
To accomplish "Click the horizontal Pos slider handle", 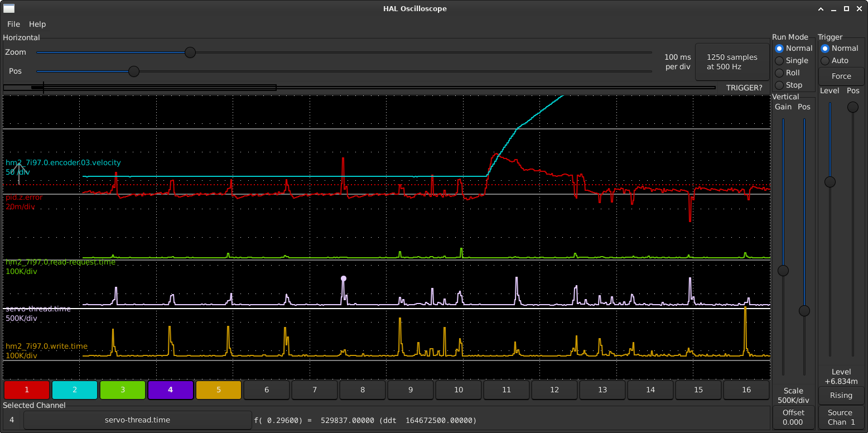I will [134, 71].
